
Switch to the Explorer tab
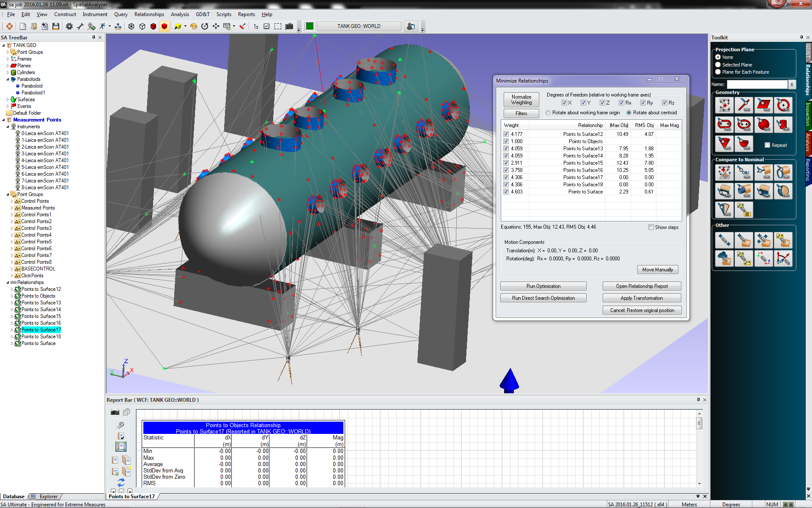(x=48, y=497)
